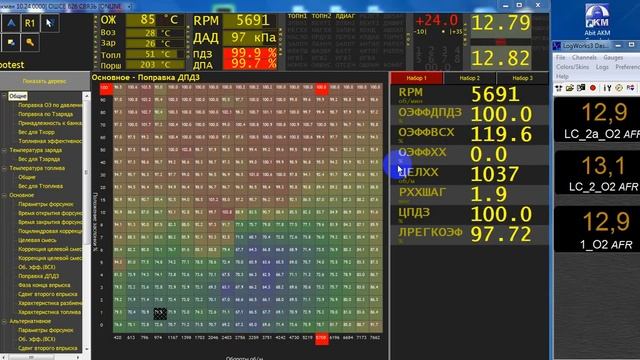Screen dimensions: 640x360
Task: Select Сдвиг второго впрыска under Основное
Action: (47, 294)
